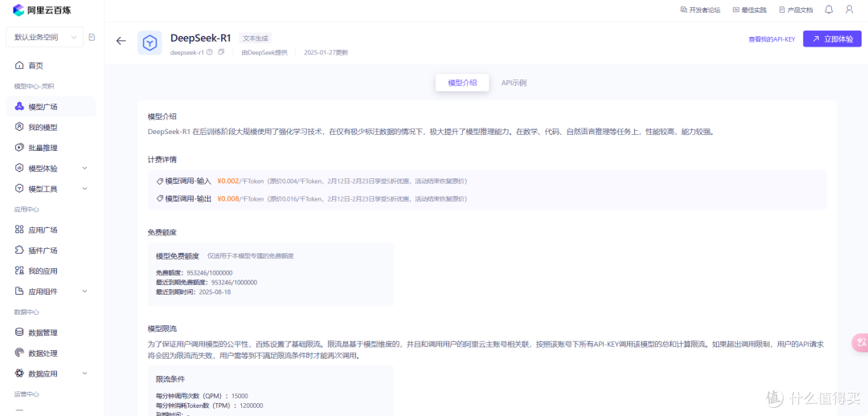Expand the 模型体验 chevron
Screen dimensions: 868x416
click(84, 168)
